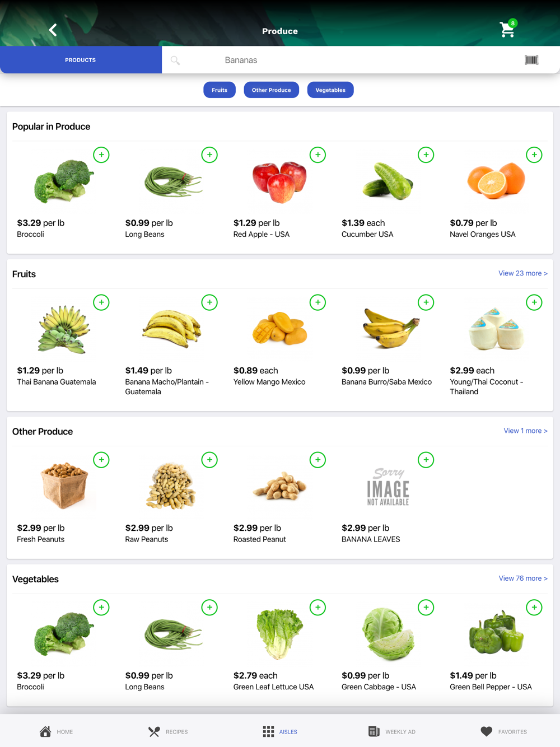Add Red Apple - USA to cart
560x747 pixels.
pos(318,155)
